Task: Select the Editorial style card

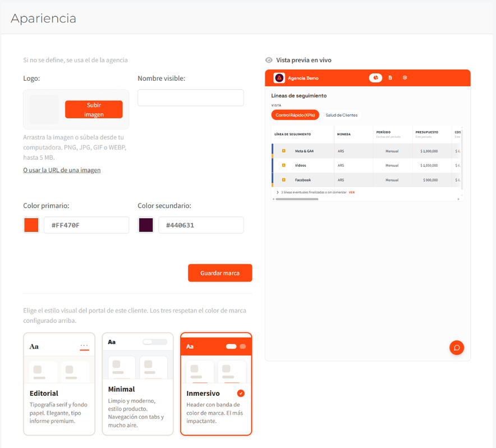Action: tap(59, 384)
